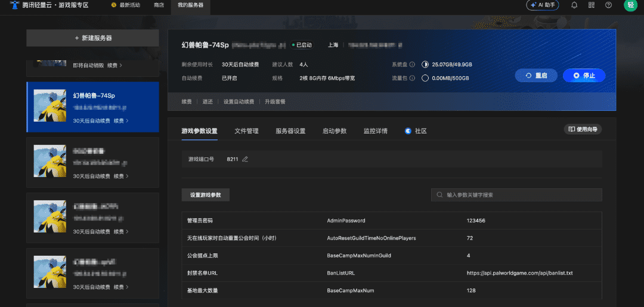Open the QR code grid icon
The image size is (644, 307).
click(592, 5)
